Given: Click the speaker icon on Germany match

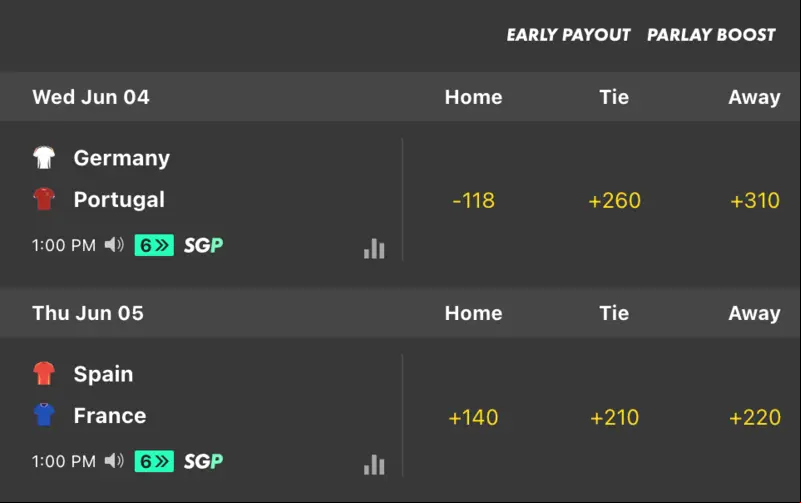Looking at the screenshot, I should coord(114,245).
